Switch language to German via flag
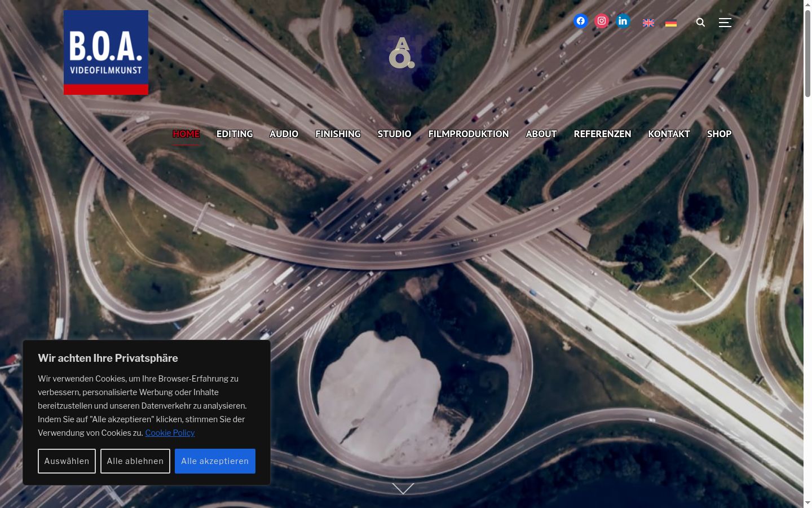 671,23
